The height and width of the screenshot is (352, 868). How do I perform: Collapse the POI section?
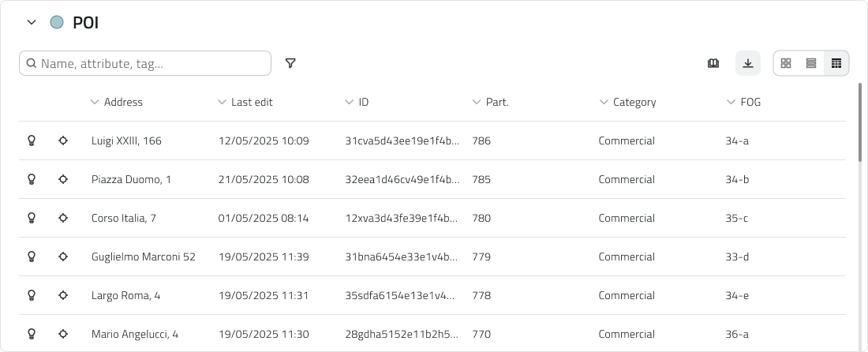tap(32, 22)
